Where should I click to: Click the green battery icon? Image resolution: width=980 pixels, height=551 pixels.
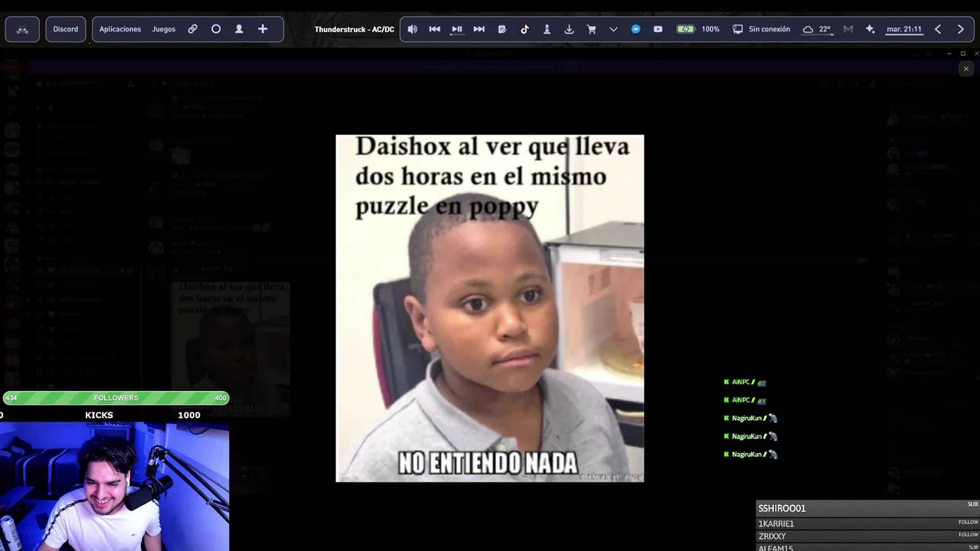click(x=685, y=29)
